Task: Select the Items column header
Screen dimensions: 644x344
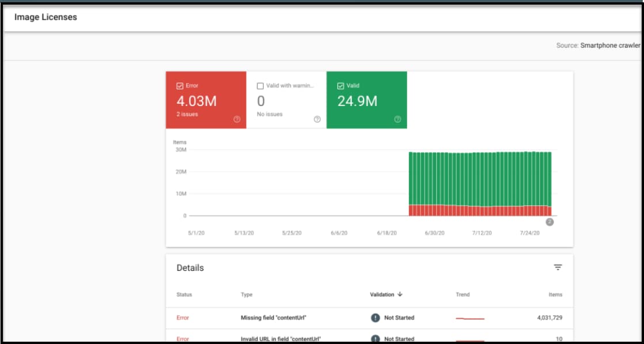Action: tap(555, 294)
